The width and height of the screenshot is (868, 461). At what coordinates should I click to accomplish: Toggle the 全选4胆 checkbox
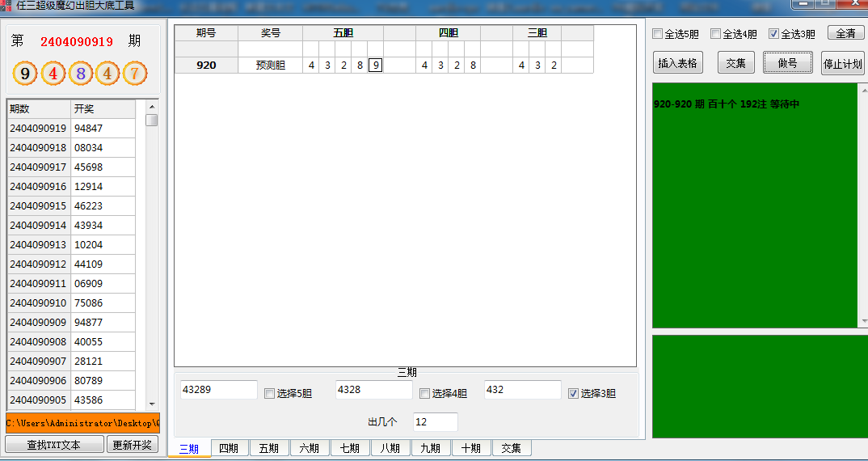[716, 34]
